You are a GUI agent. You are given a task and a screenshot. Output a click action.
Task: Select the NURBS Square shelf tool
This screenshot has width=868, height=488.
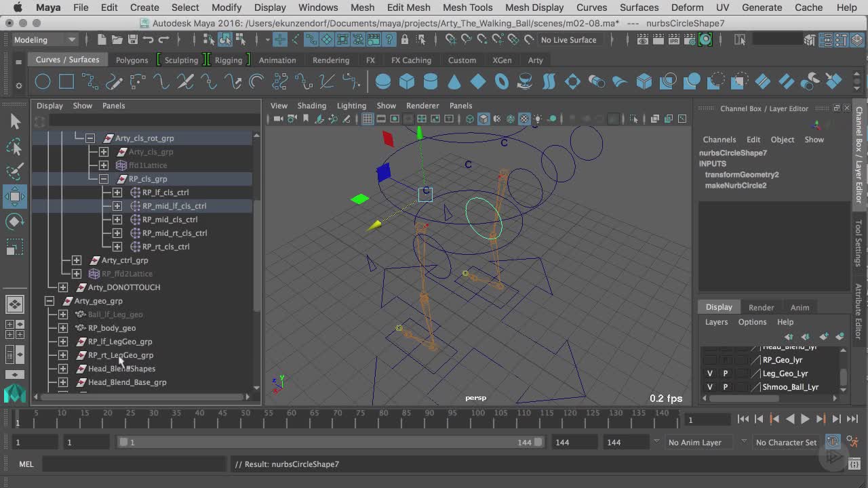[66, 82]
